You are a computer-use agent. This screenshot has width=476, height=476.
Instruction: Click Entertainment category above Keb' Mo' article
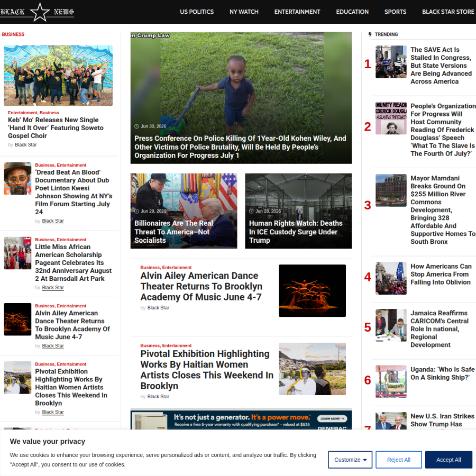(x=22, y=113)
